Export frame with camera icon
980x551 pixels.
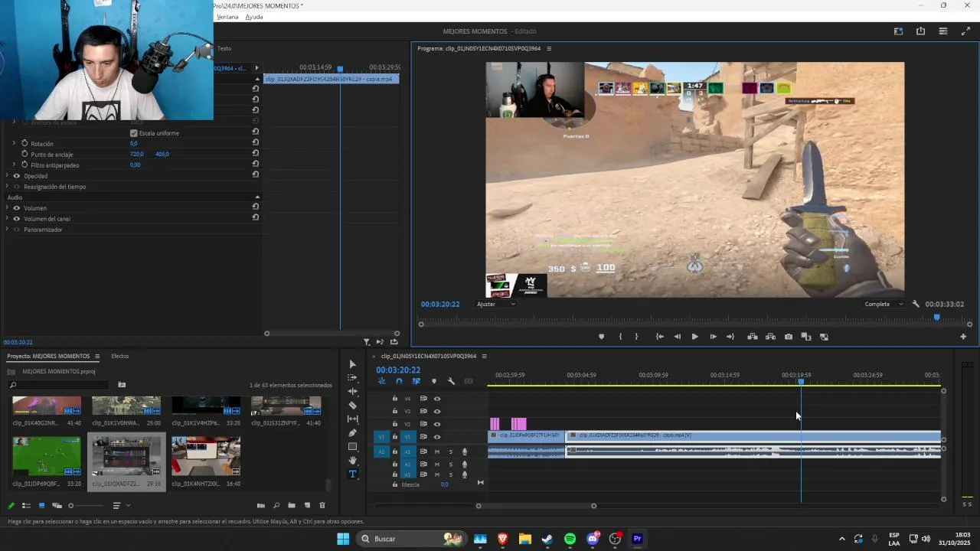789,337
